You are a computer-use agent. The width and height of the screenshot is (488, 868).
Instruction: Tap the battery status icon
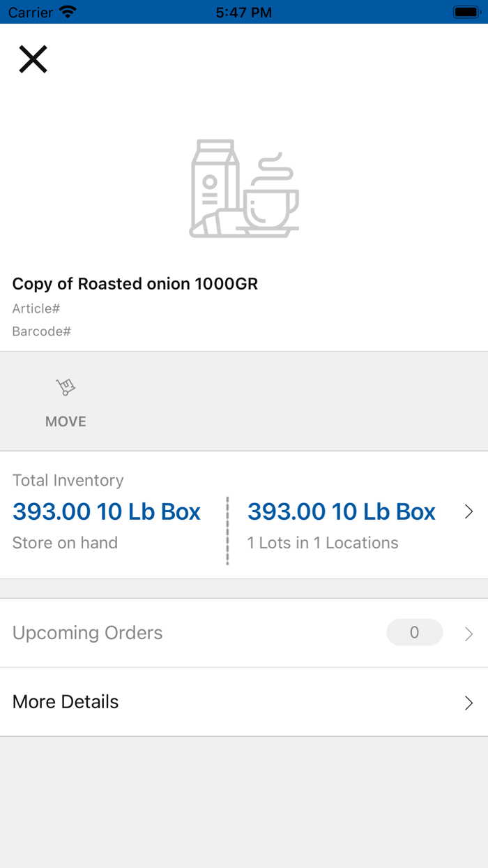click(x=465, y=12)
